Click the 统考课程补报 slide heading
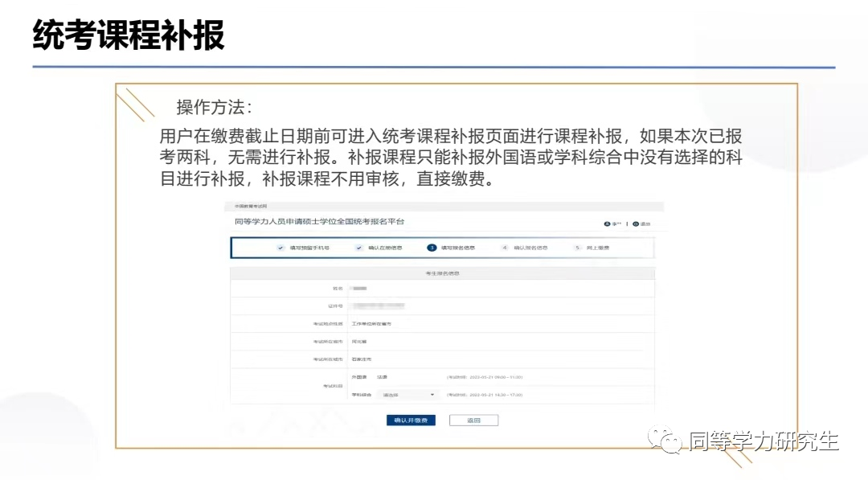Screen dimensions: 868x480 [x=129, y=35]
